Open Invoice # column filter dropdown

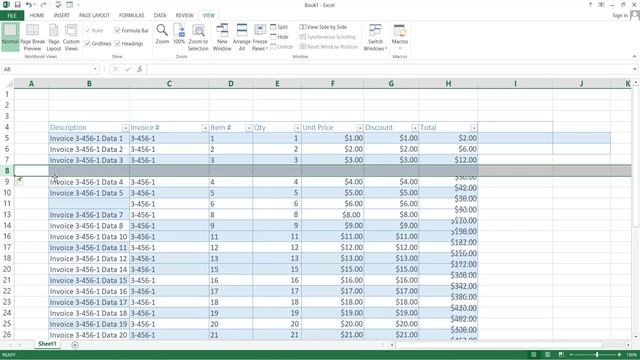pyautogui.click(x=205, y=128)
